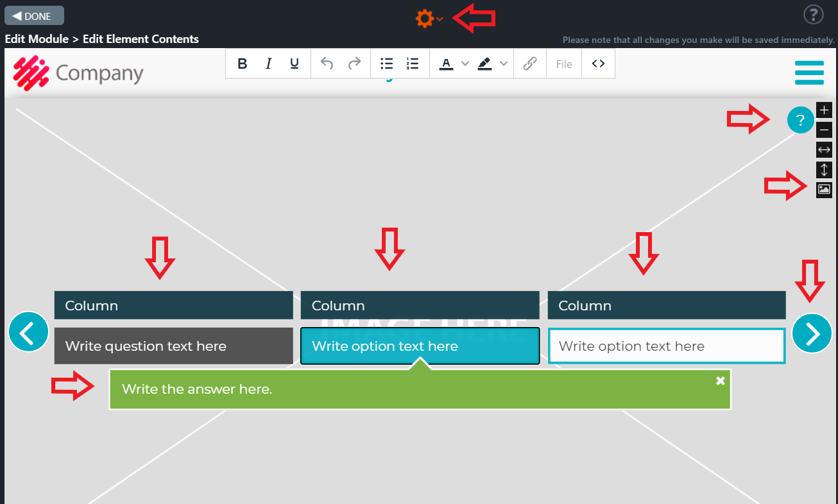The image size is (838, 504).
Task: Toggle bold formatting
Action: coord(243,63)
